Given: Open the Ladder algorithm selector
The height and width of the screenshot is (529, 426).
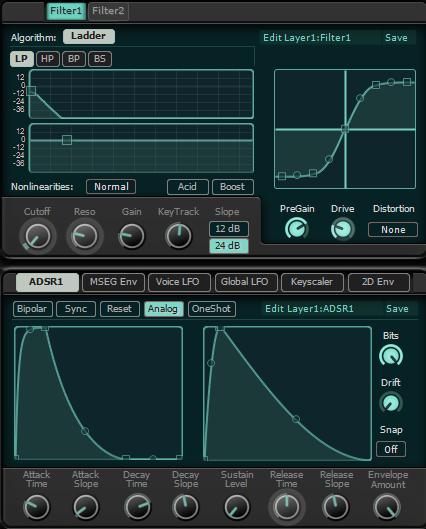Looking at the screenshot, I should pyautogui.click(x=89, y=36).
